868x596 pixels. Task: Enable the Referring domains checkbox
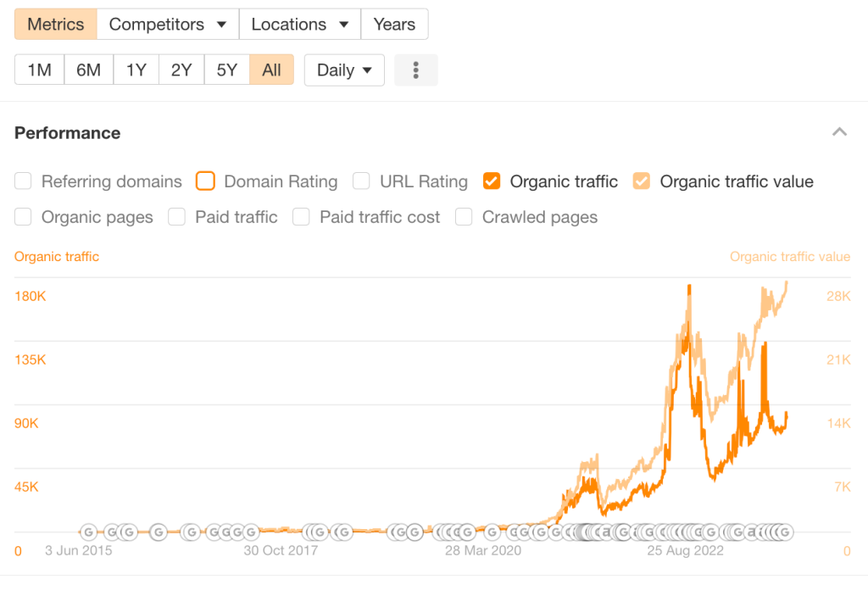24,181
